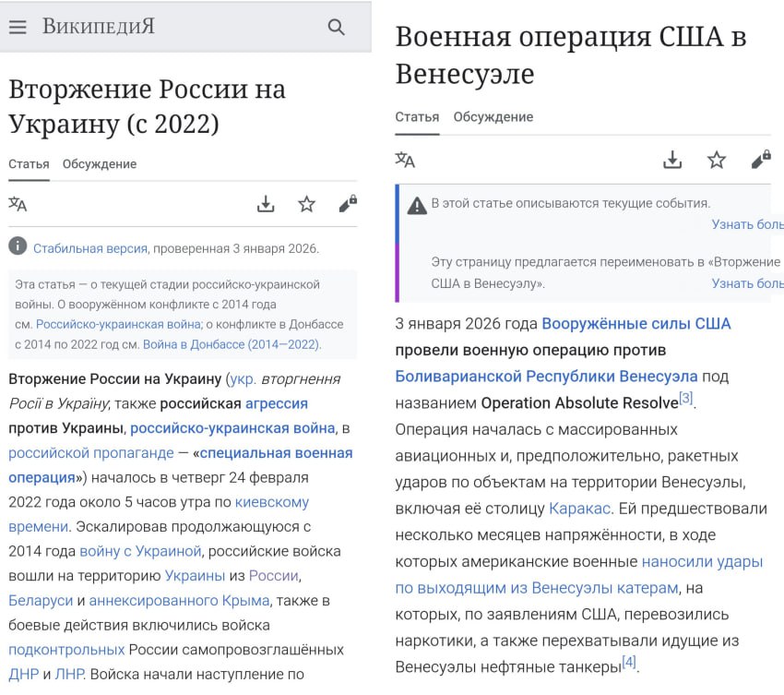The width and height of the screenshot is (784, 695).
Task: Select the Статья tab on the Venezuela article
Action: pos(417,117)
